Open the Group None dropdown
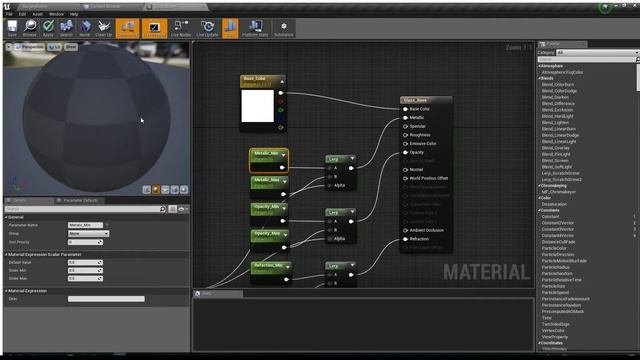This screenshot has height=360, width=640. [x=89, y=234]
